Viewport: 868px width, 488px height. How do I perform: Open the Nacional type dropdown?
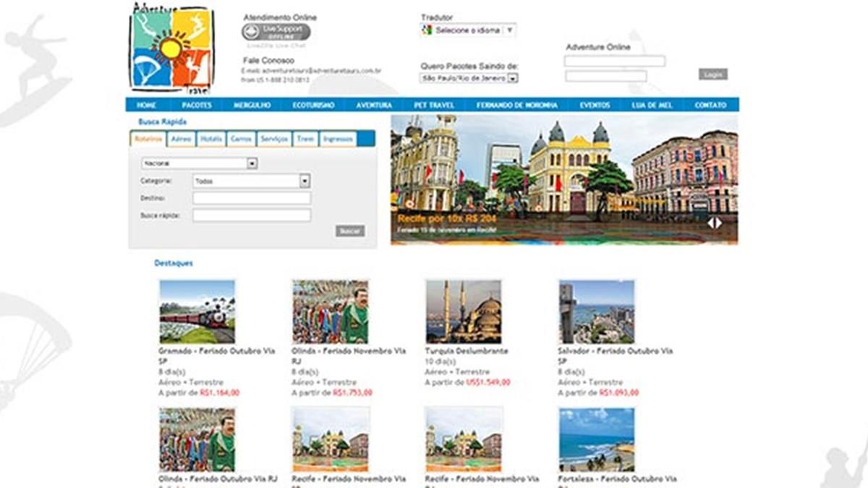click(200, 163)
